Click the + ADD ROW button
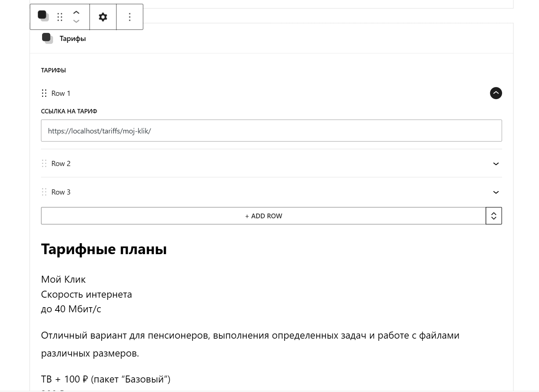 pyautogui.click(x=263, y=216)
